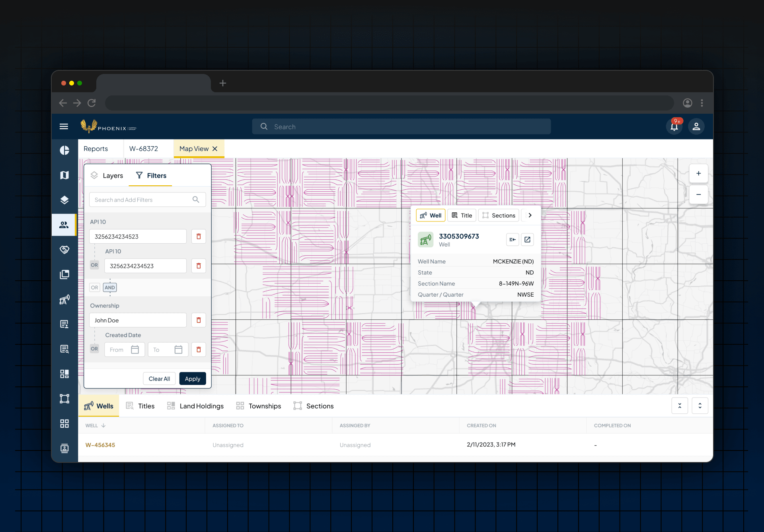Open the Sections bottom tab

314,406
